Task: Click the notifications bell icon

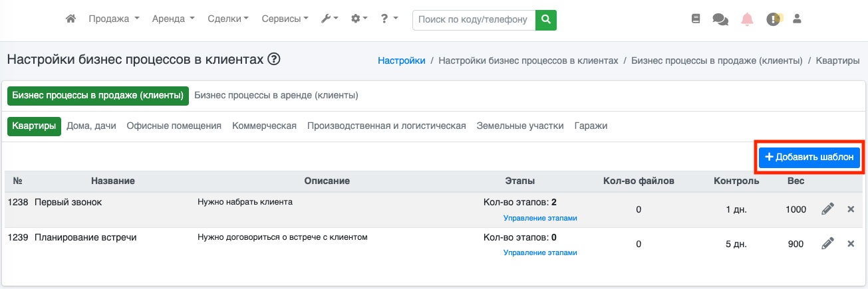Action: pos(746,19)
